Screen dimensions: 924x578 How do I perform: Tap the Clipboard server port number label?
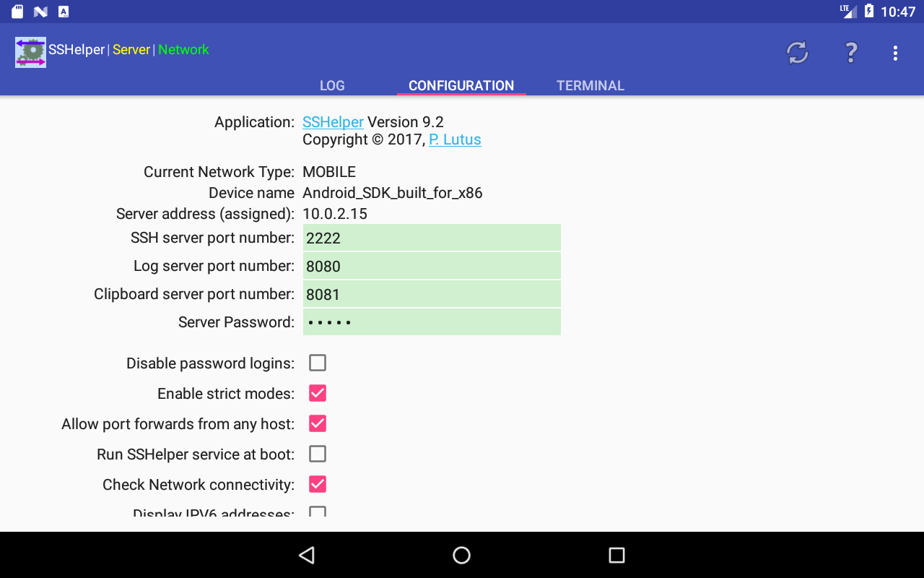pyautogui.click(x=194, y=294)
